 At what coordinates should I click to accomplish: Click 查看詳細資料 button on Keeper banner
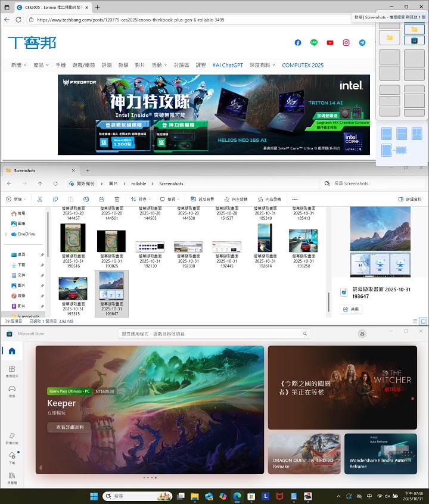click(x=70, y=427)
